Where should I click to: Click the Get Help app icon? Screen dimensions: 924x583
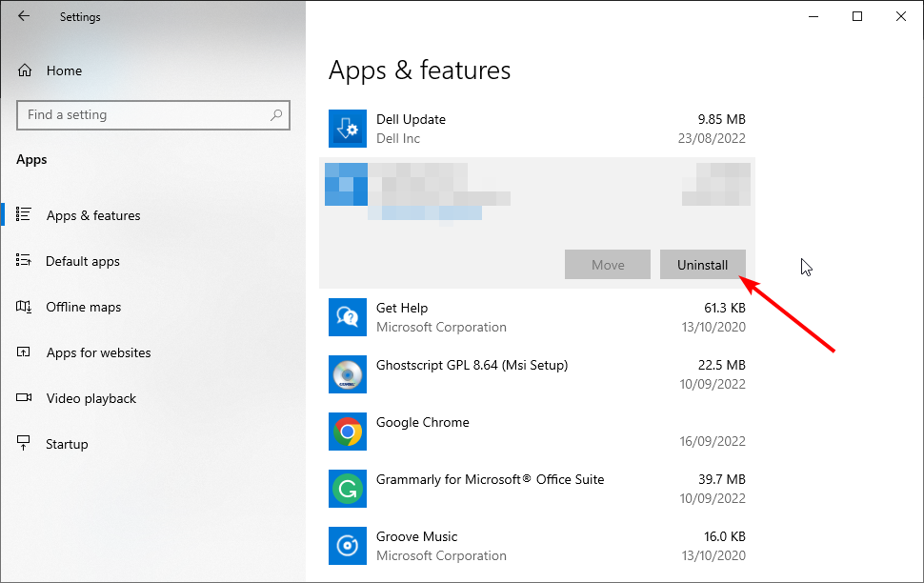(347, 317)
